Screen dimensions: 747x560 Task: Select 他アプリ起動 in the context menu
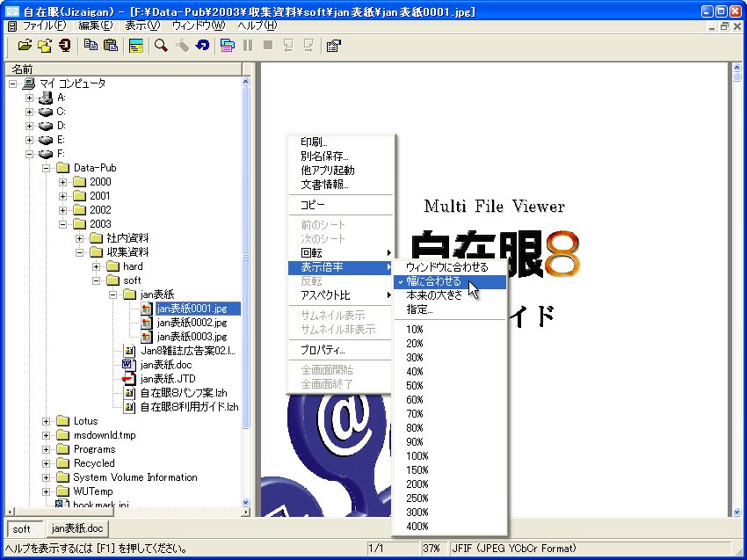341,171
